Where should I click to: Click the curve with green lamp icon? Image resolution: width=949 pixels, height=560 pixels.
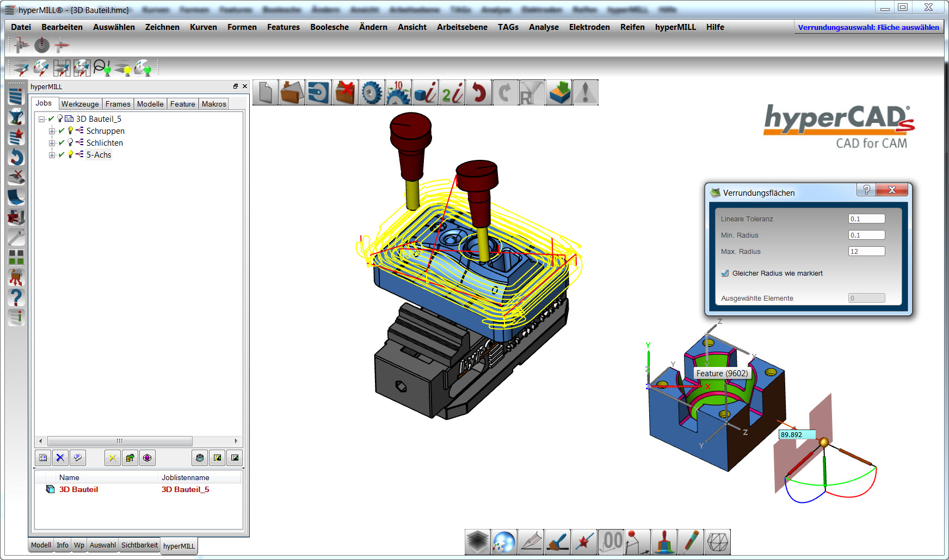pos(102,68)
